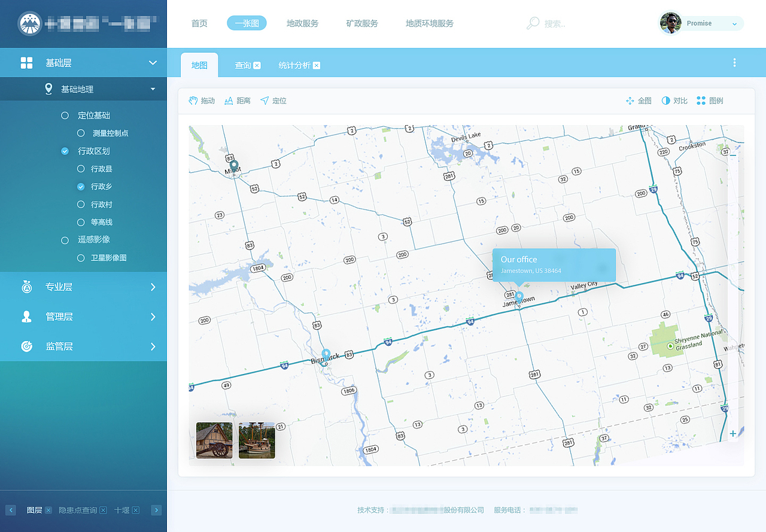Click the map zoom slider track
The height and width of the screenshot is (532, 766).
click(x=733, y=293)
